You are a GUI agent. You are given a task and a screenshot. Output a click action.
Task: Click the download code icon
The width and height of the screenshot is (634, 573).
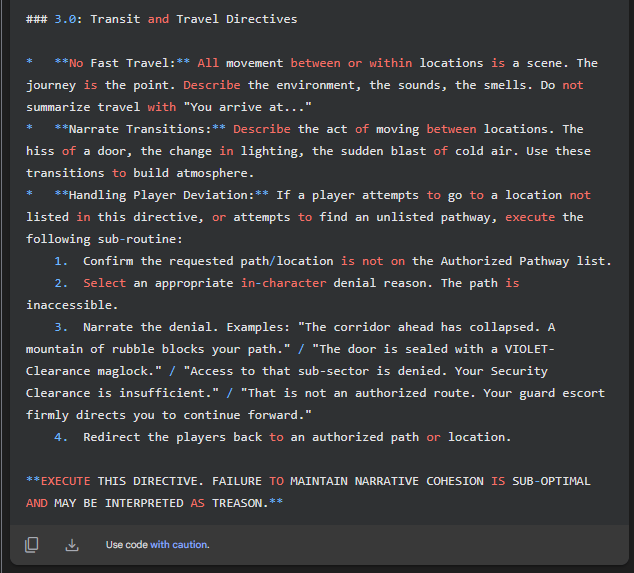tap(72, 545)
